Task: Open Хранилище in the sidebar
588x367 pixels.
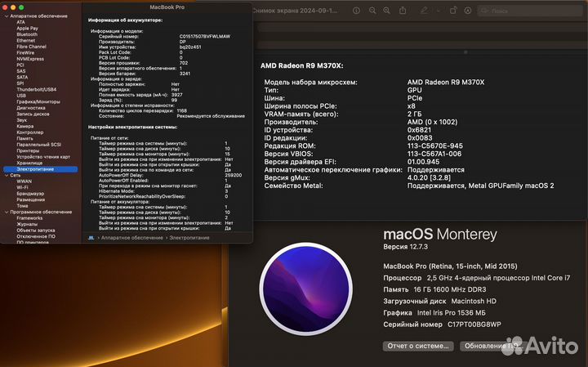Action: 29,163
